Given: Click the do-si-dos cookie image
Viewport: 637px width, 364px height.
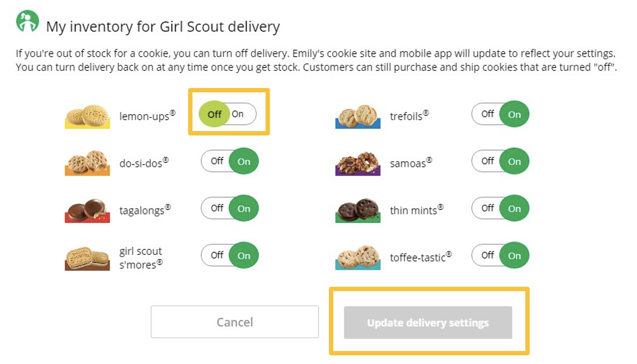Looking at the screenshot, I should pyautogui.click(x=87, y=162).
